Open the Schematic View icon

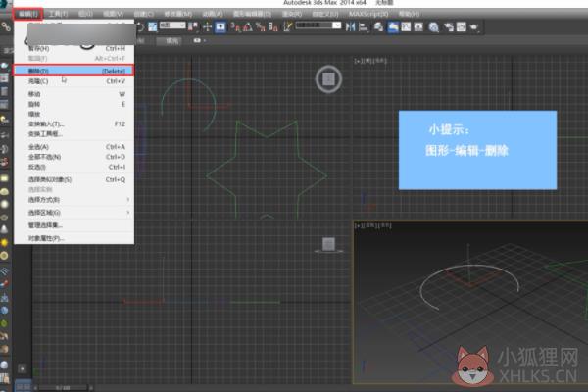tap(418, 26)
